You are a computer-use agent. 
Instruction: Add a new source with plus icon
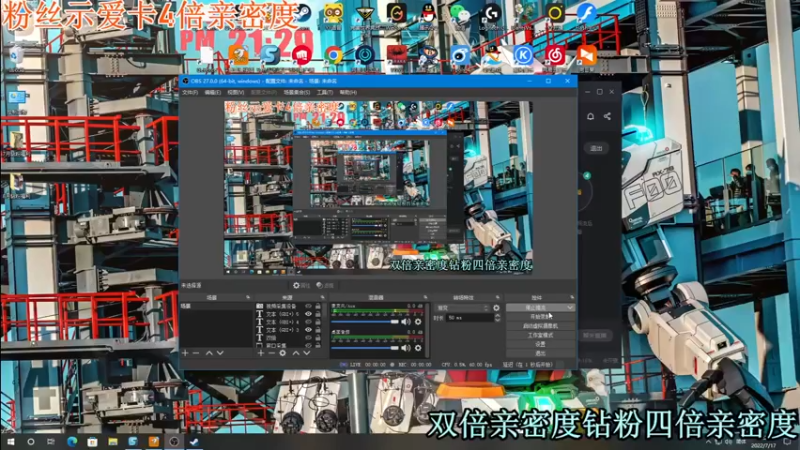tap(261, 353)
